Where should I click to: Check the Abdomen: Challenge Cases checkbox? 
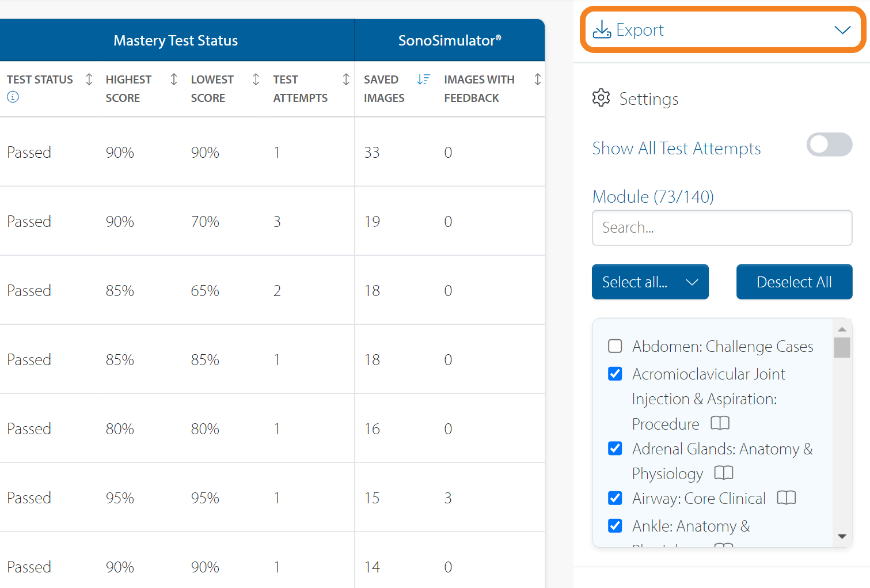pyautogui.click(x=614, y=346)
